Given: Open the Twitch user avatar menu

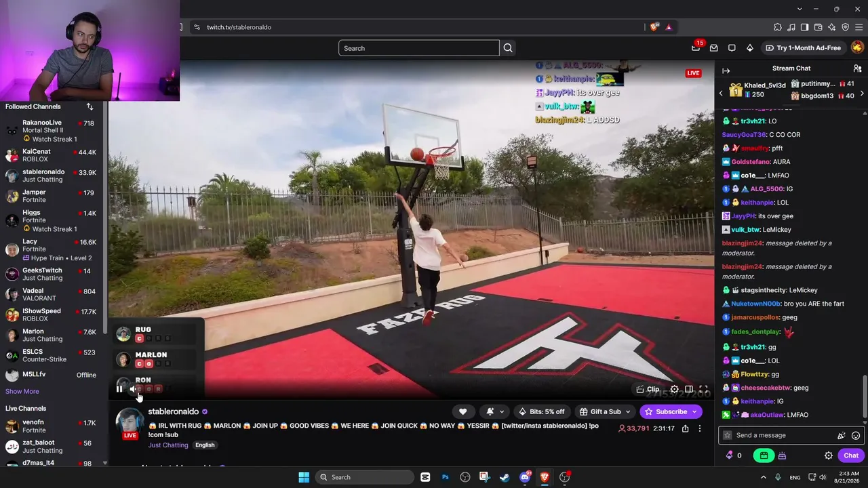Looking at the screenshot, I should 857,47.
